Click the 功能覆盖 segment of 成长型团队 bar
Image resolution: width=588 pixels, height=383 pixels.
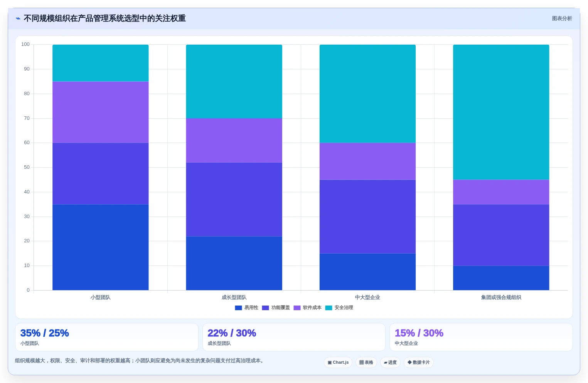(234, 199)
